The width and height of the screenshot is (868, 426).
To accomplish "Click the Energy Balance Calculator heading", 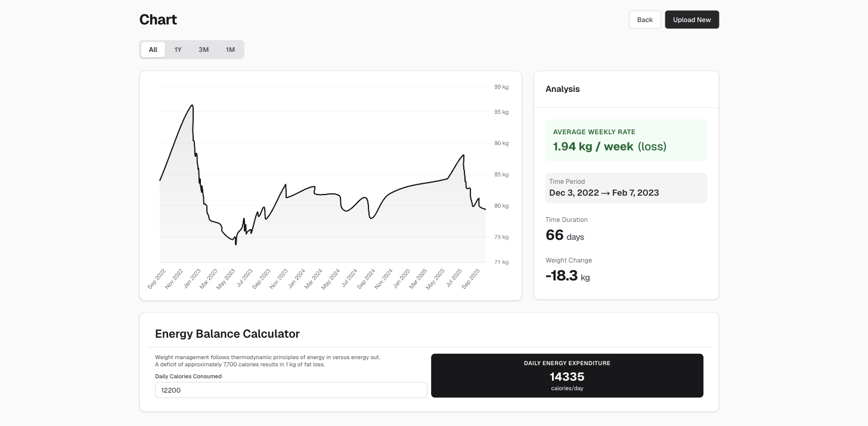I will click(x=227, y=334).
